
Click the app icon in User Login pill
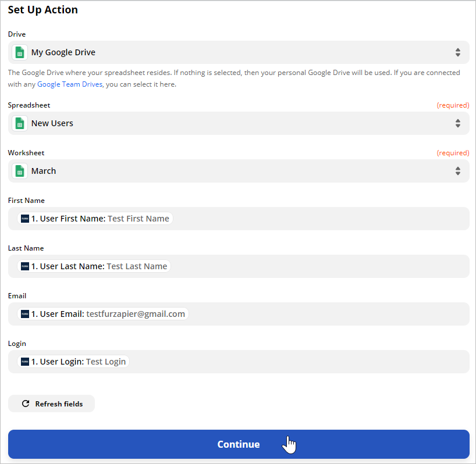click(x=25, y=362)
